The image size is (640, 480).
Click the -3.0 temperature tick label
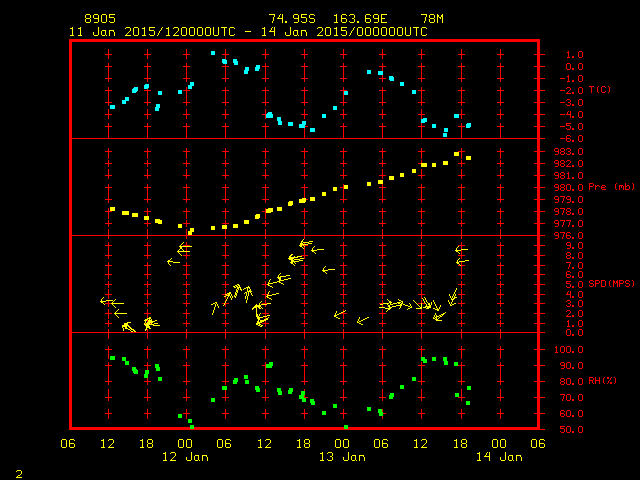571,103
